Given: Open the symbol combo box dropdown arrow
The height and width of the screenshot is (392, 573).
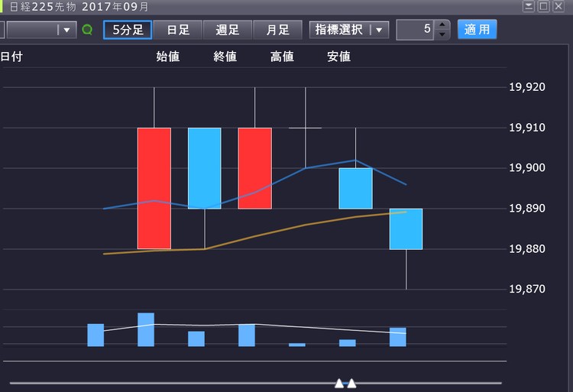Looking at the screenshot, I should coord(66,30).
